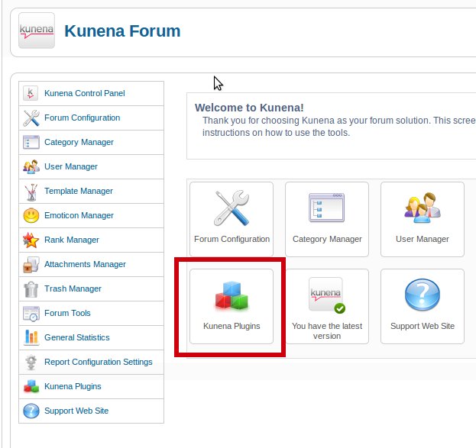Open Template Manager from sidebar
This screenshot has width=476, height=448.
click(x=79, y=191)
